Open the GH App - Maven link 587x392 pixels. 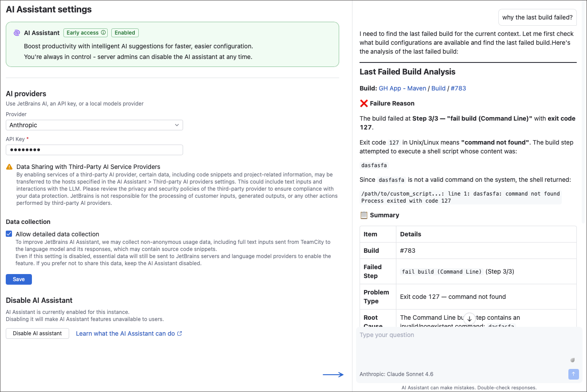402,88
